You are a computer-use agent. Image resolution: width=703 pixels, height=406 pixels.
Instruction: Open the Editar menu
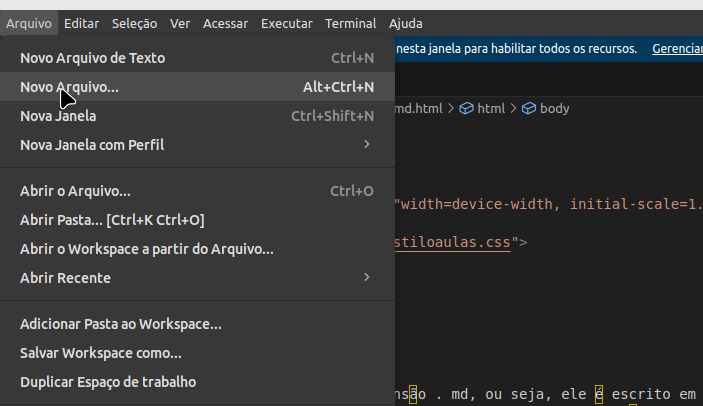pos(82,23)
